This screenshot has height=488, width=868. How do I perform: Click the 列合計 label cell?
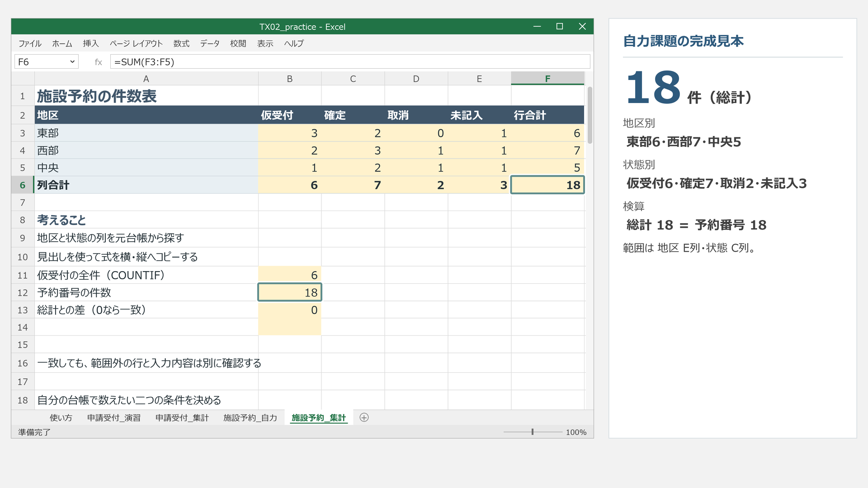146,185
